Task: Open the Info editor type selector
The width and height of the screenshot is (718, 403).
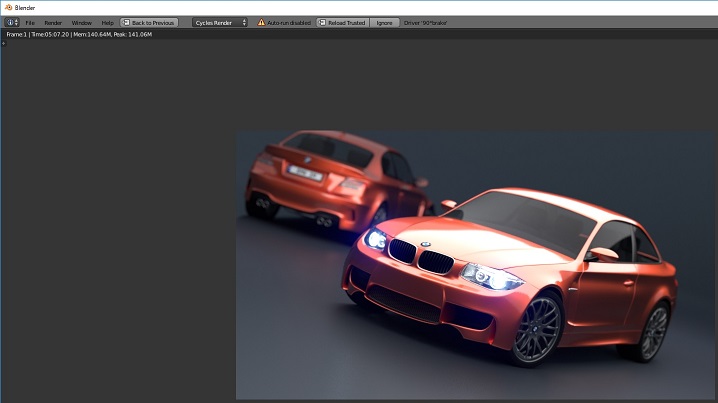Action: coord(11,22)
